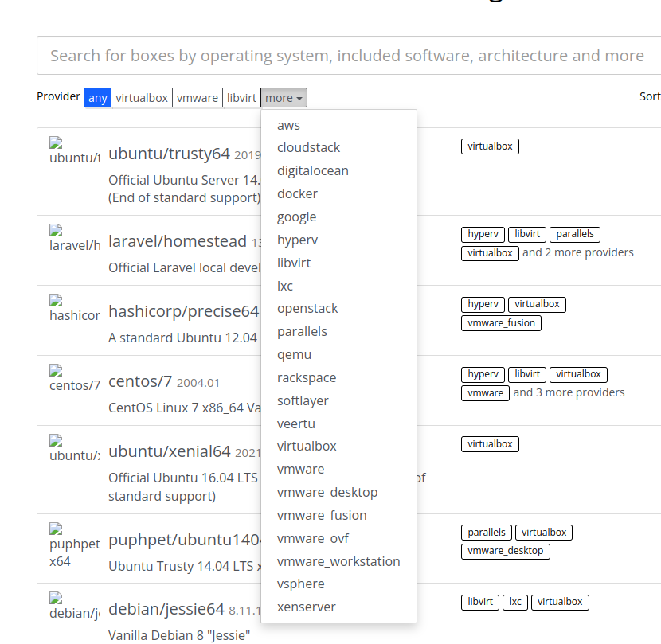Choose parallels from the dropdown list
The height and width of the screenshot is (644, 661).
point(339,332)
